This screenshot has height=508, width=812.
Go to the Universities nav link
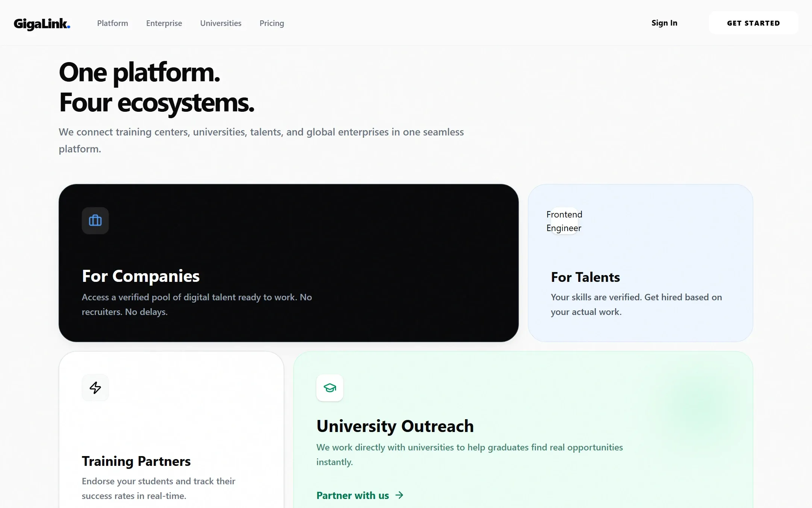coord(221,23)
